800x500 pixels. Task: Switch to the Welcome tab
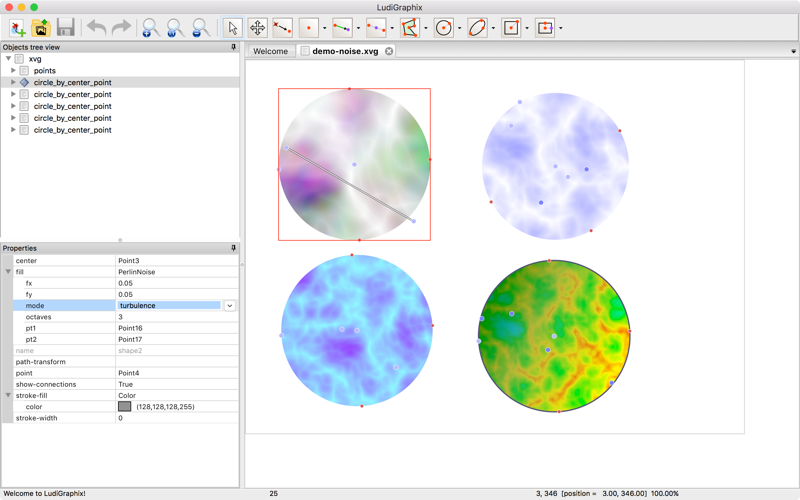pyautogui.click(x=270, y=51)
